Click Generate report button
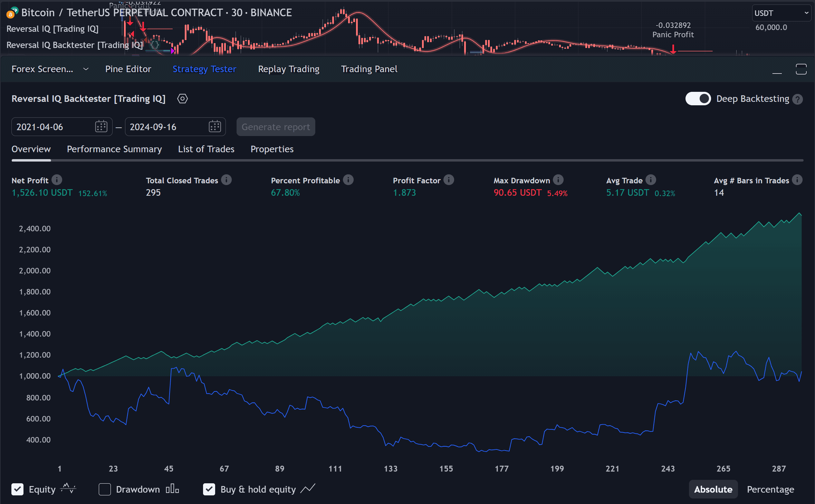This screenshot has height=504, width=815. pos(276,127)
